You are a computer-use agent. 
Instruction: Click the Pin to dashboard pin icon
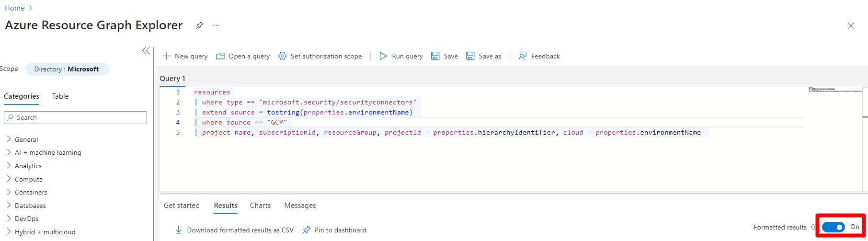(x=307, y=230)
